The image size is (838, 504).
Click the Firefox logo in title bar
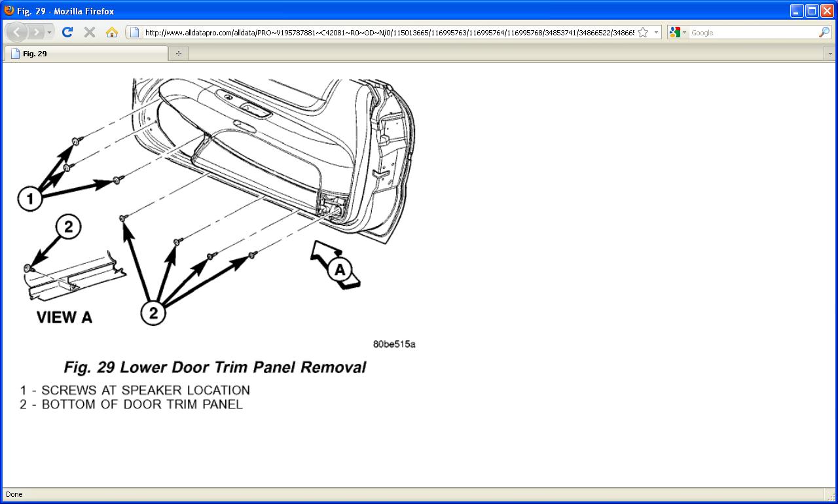(x=9, y=10)
